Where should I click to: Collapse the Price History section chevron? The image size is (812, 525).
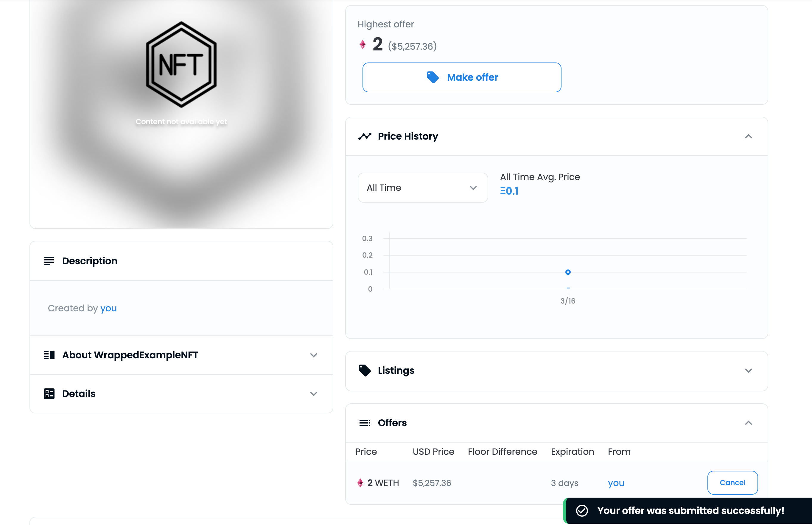coord(748,136)
